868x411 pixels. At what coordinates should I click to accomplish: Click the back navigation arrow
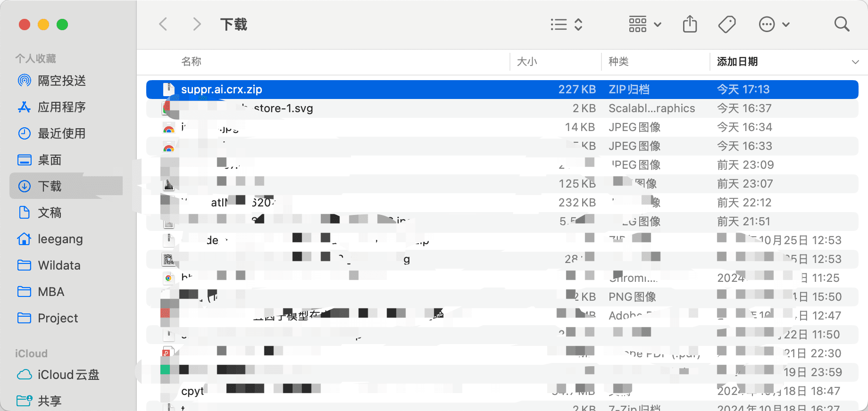[163, 24]
